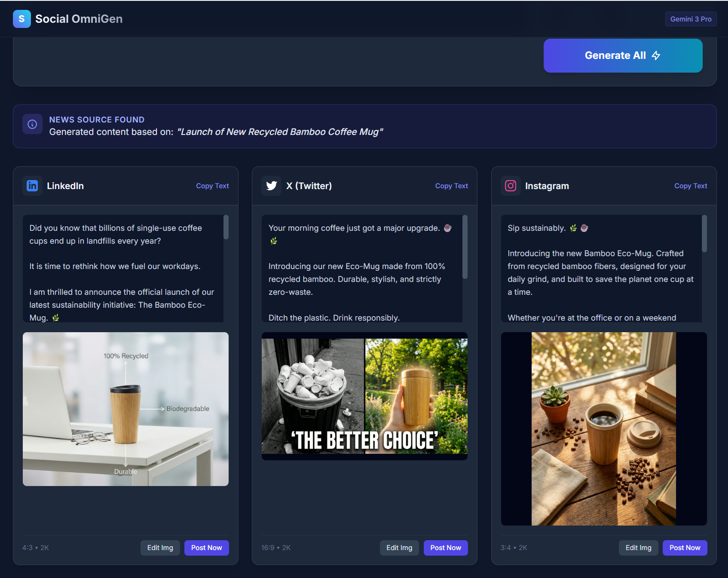Image resolution: width=728 pixels, height=578 pixels.
Task: Open the LinkedIn bamboo mug desk image
Action: 125,409
